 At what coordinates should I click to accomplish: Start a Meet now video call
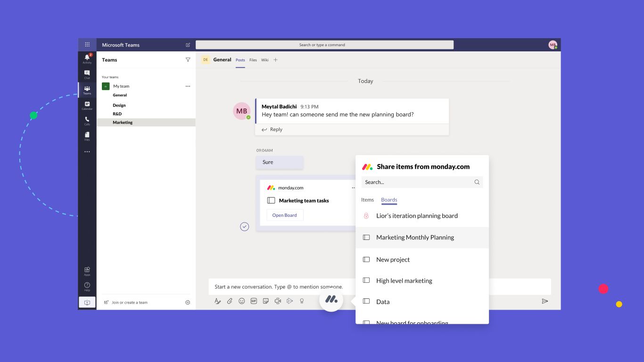point(278,301)
